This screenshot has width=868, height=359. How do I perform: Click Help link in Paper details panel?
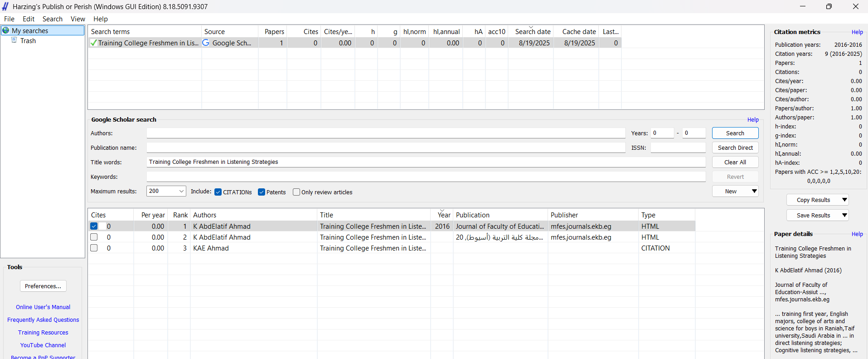[857, 234]
